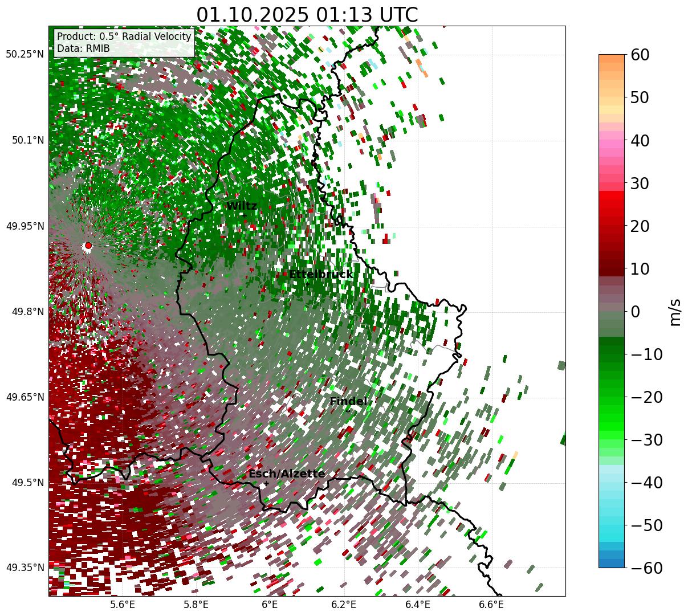Click the Wiltz city label
This screenshot has height=616, width=688.
(242, 206)
